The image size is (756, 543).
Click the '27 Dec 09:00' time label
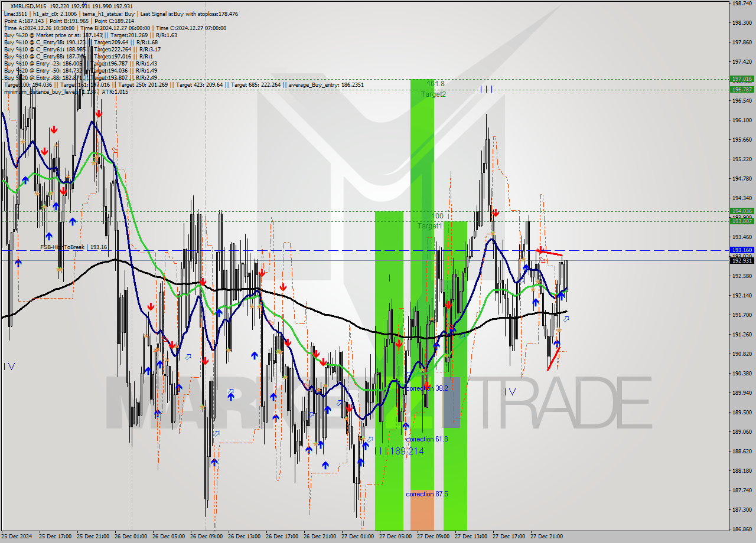click(434, 537)
